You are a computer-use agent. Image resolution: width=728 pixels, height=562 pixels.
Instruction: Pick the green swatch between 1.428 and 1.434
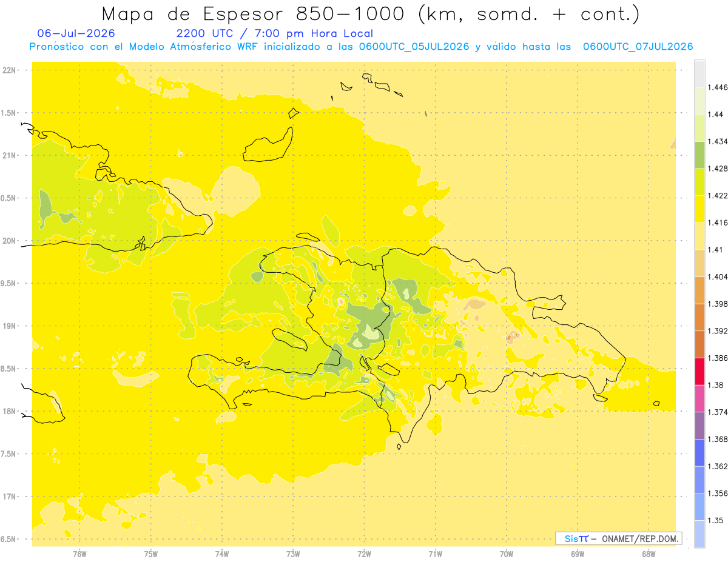[x=699, y=155]
